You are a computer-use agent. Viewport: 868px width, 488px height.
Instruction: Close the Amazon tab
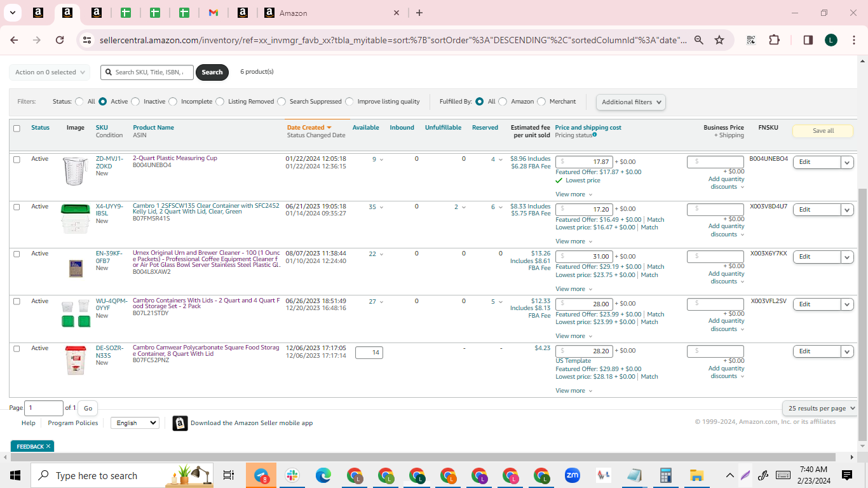[397, 13]
